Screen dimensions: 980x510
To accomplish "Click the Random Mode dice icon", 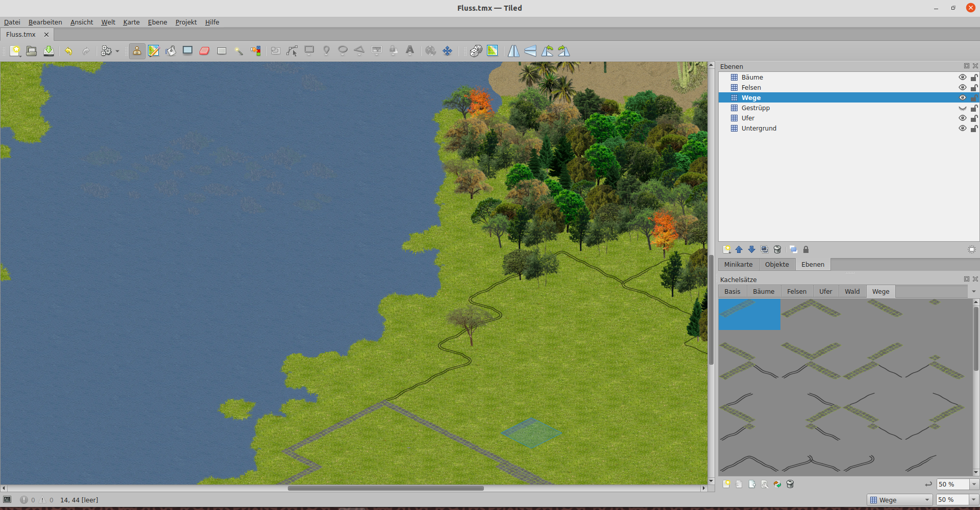I will [x=476, y=51].
